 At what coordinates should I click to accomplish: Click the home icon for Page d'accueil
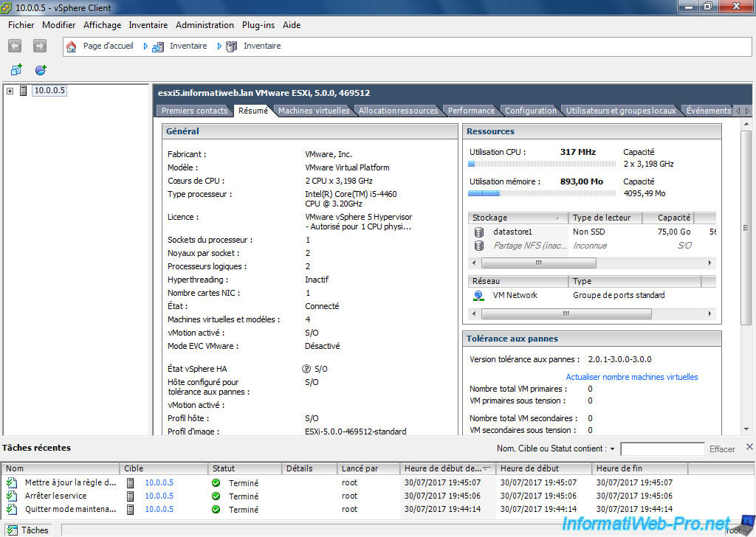72,46
